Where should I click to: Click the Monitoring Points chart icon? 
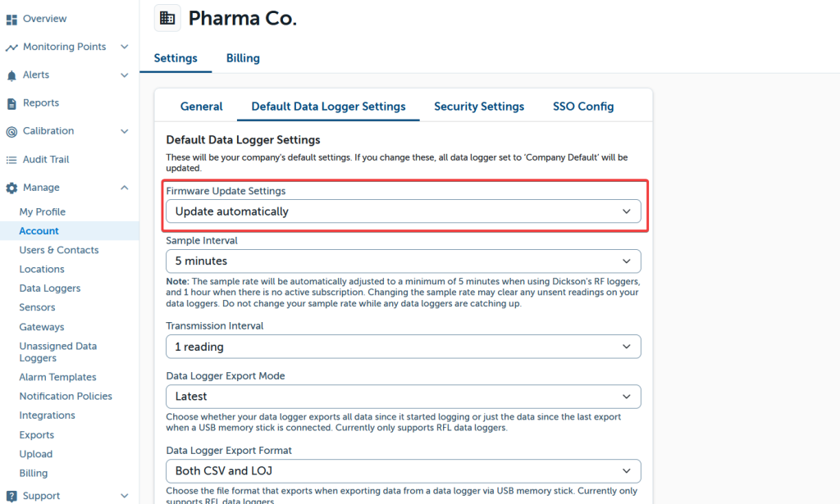click(11, 48)
